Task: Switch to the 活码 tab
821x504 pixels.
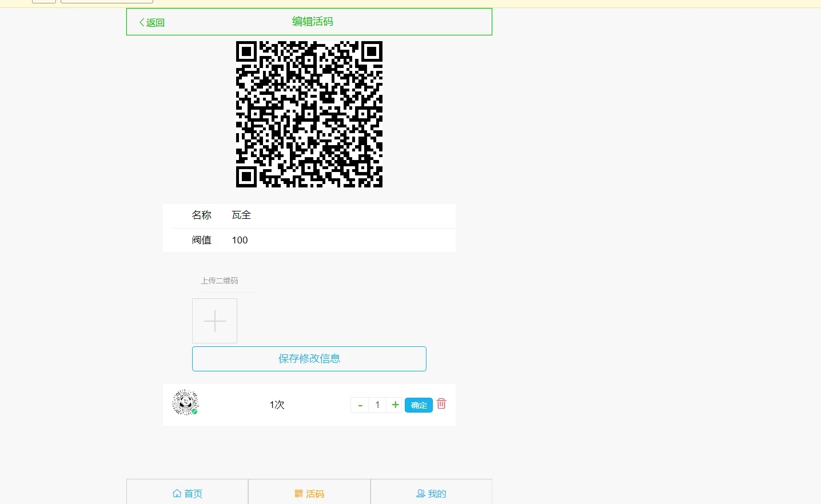Action: [x=309, y=493]
